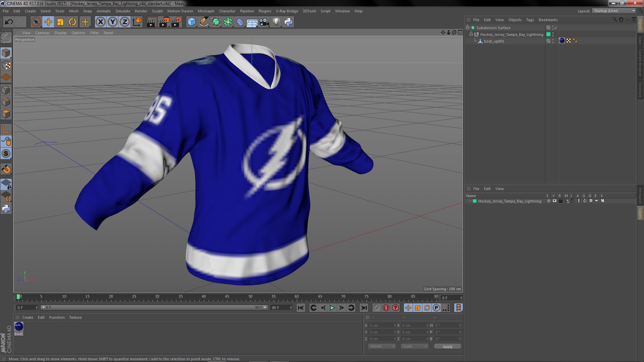Activate the Move tool
Viewport: 644px width, 362px height.
(48, 22)
